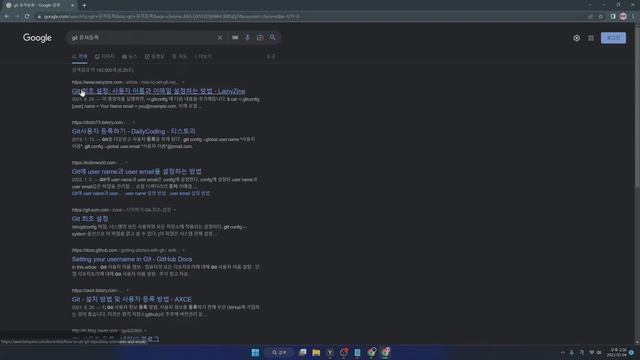The height and width of the screenshot is (360, 640).
Task: Open the Chrome three-dot menu
Action: tap(633, 16)
